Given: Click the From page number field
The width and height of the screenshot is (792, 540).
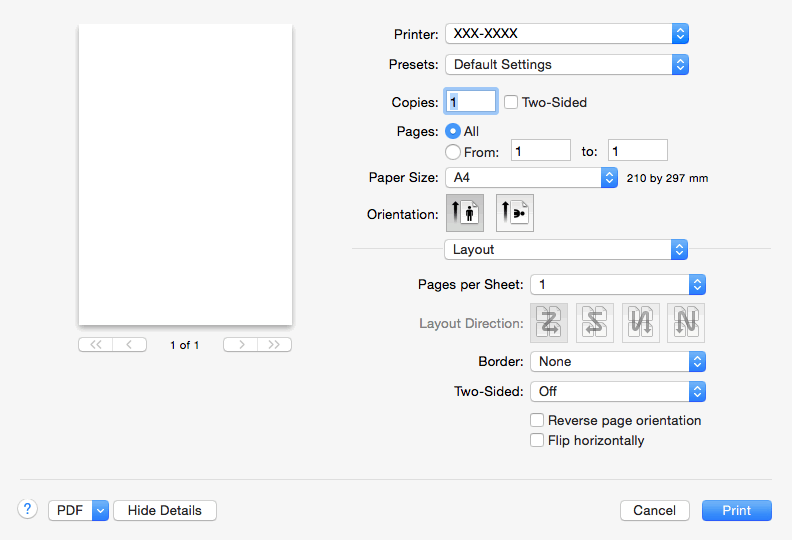Looking at the screenshot, I should click(x=540, y=151).
